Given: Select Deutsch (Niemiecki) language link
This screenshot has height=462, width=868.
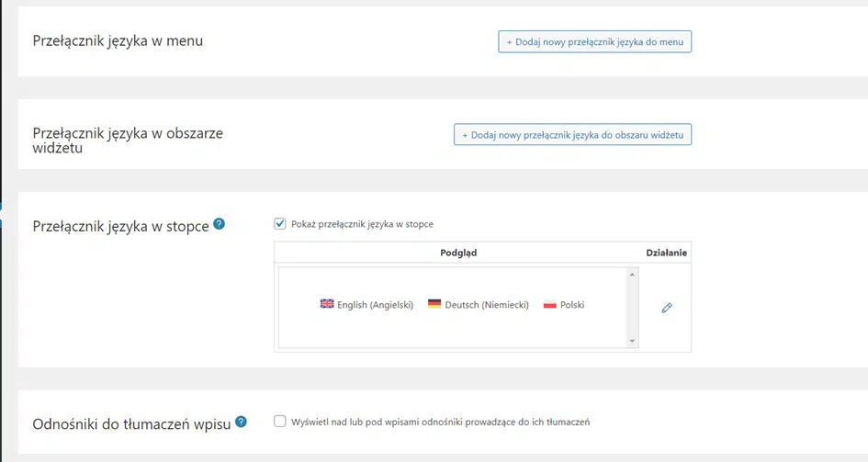Looking at the screenshot, I should [487, 305].
